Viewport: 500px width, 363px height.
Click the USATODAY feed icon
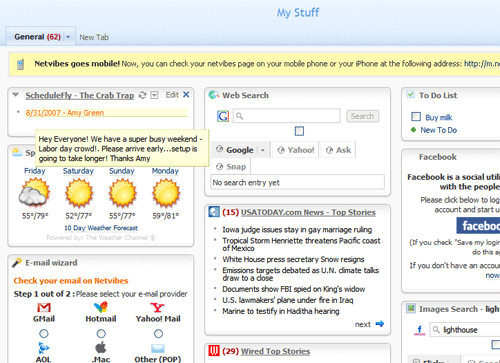pos(214,212)
